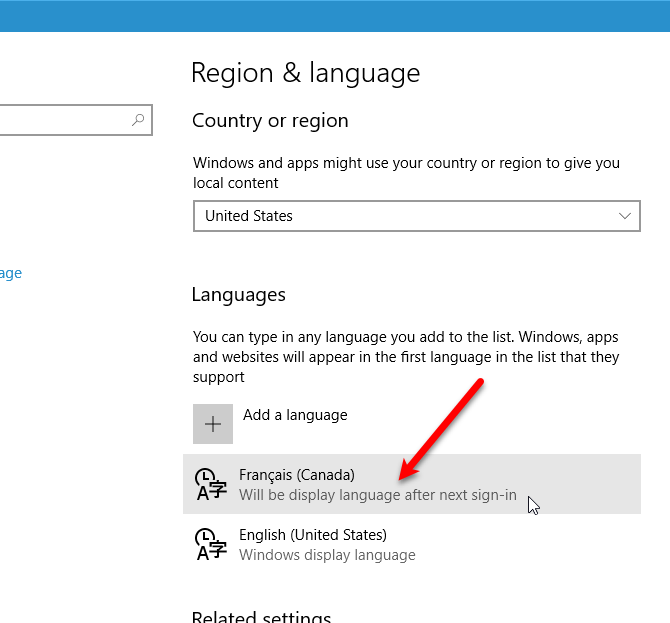Viewport: 670px width, 623px height.
Task: Click "Will be display language after next sign-in"
Action: [x=378, y=495]
